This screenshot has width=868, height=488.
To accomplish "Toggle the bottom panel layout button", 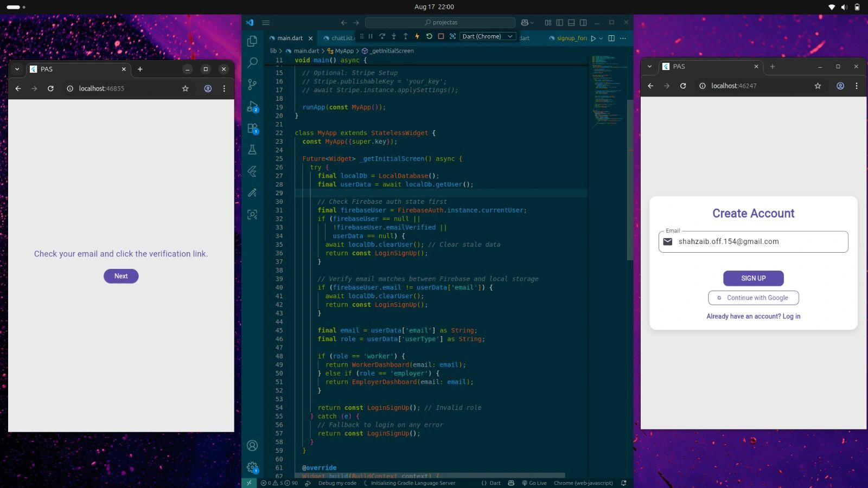I will 571,23.
